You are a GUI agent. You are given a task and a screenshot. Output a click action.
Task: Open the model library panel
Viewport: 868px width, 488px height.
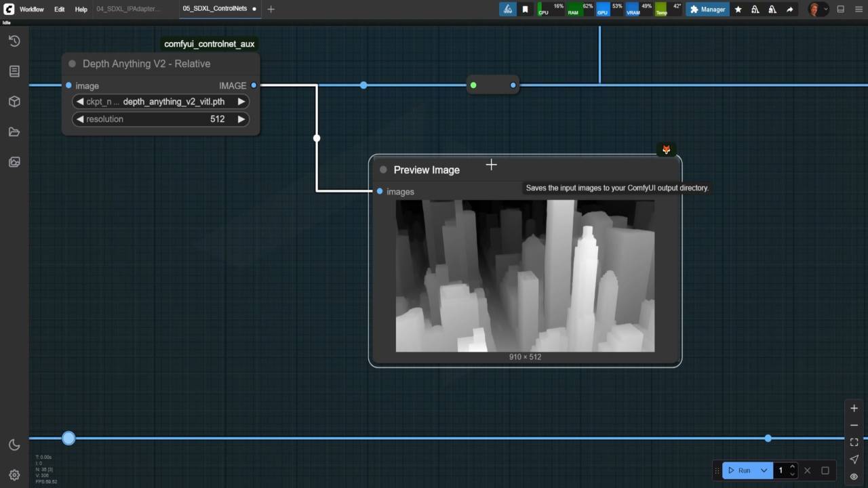coord(14,101)
